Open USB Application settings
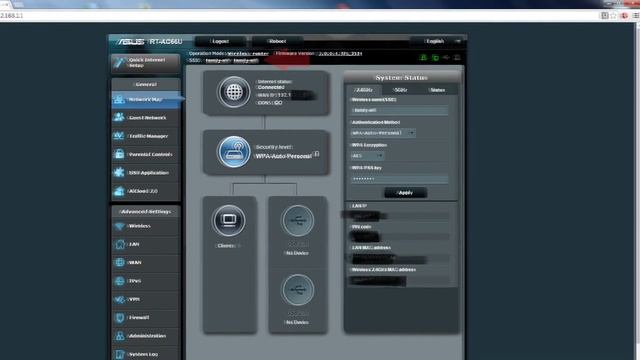This screenshot has width=640, height=360. (x=145, y=173)
